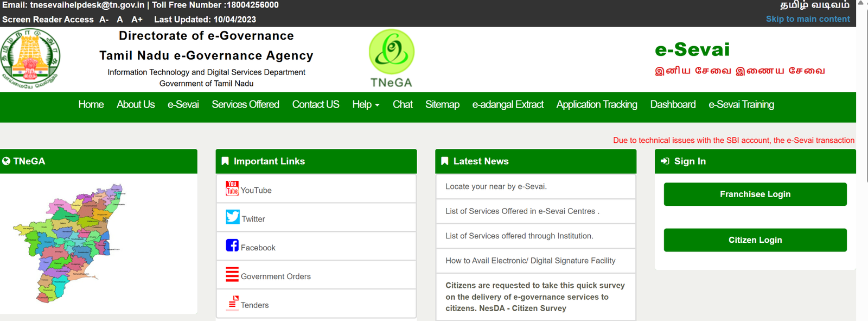Open Screen Reader Access link

pos(48,20)
